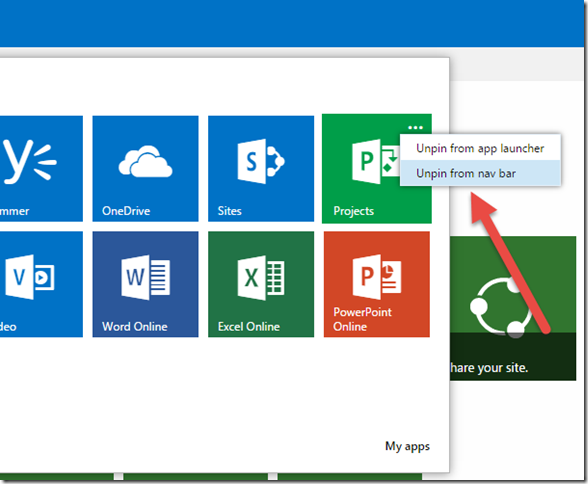Viewport: 588px width, 484px height.
Task: Launch Word Online tile
Action: [x=146, y=284]
